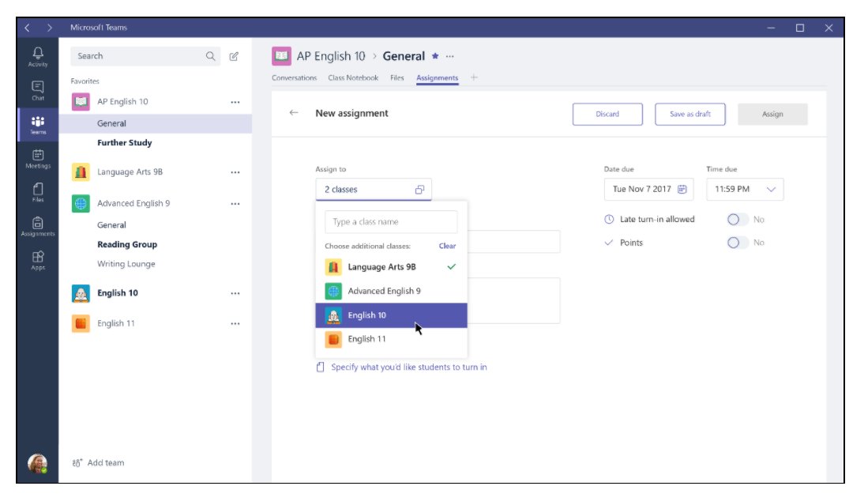Click Save as draft button
Viewport: 868px width, 501px height.
pyautogui.click(x=690, y=114)
